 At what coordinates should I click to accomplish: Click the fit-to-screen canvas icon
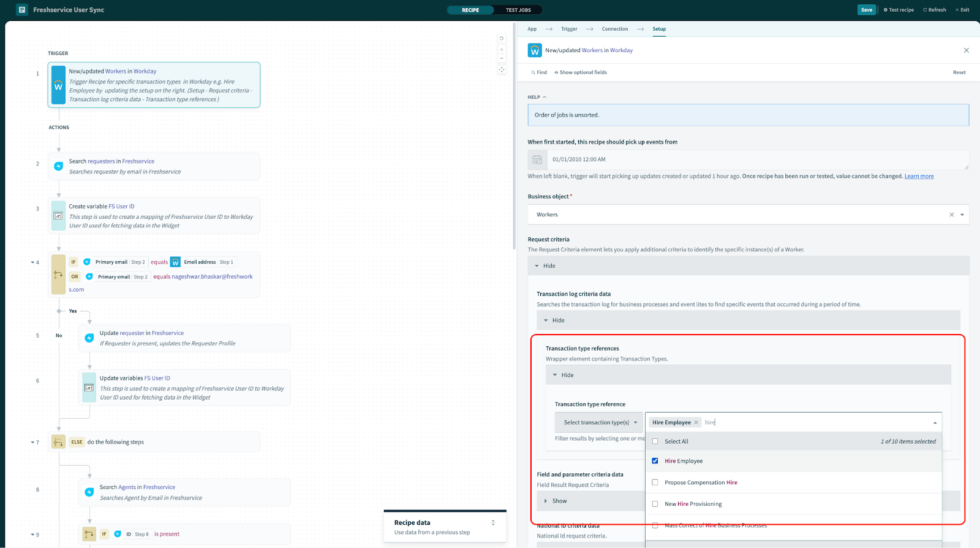tap(502, 70)
